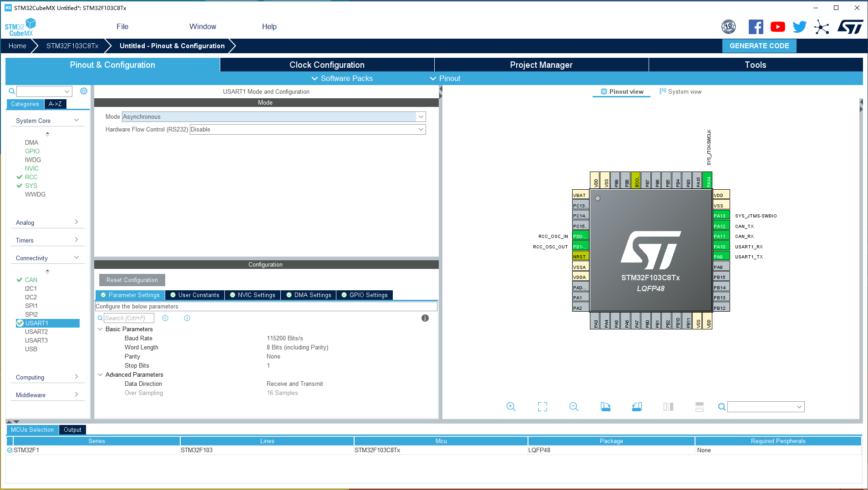
Task: Rotate the chip counterclockwise
Action: click(637, 406)
